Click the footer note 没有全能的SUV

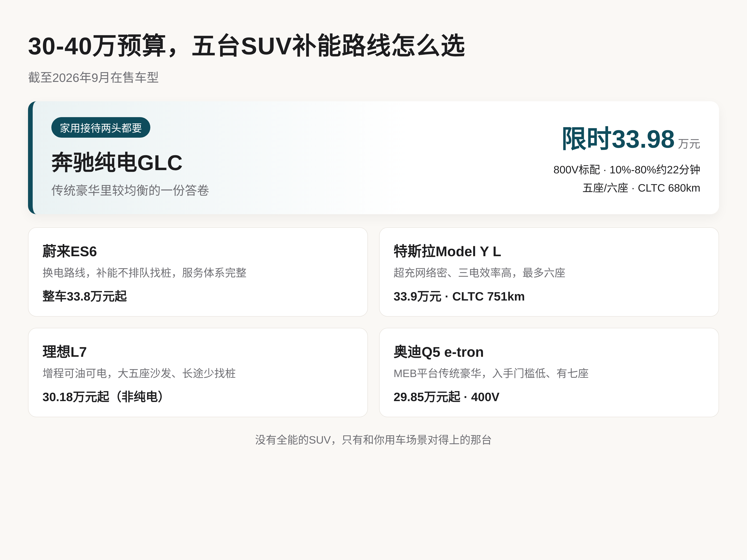(x=373, y=440)
